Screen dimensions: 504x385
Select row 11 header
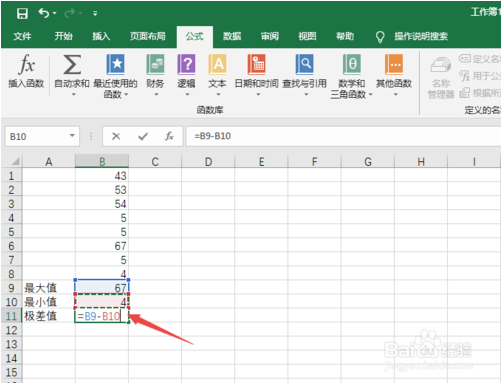point(11,316)
